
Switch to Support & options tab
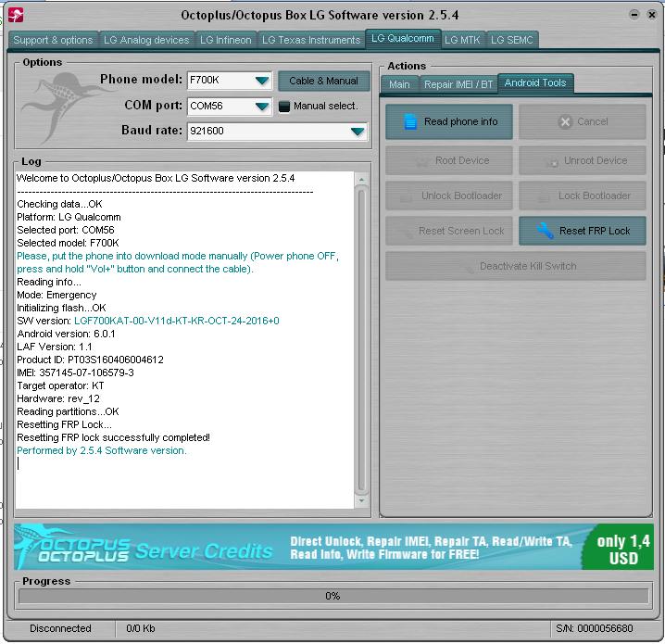click(53, 40)
